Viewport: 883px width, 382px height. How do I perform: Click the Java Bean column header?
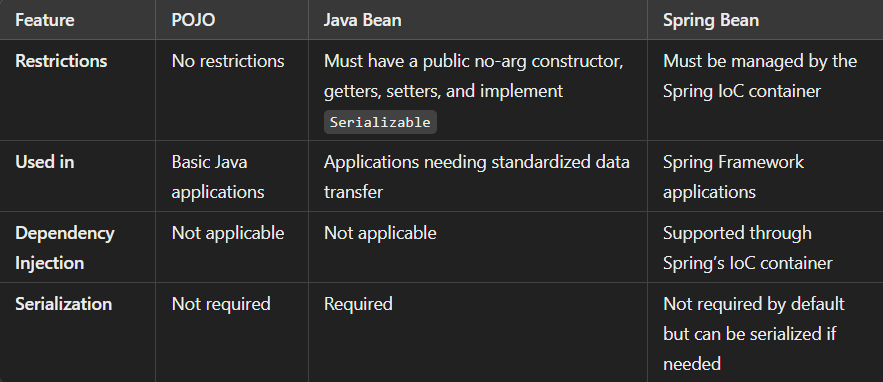pyautogui.click(x=363, y=20)
